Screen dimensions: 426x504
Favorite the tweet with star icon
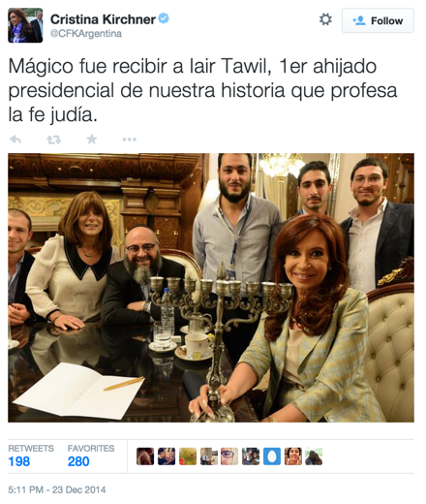point(92,140)
